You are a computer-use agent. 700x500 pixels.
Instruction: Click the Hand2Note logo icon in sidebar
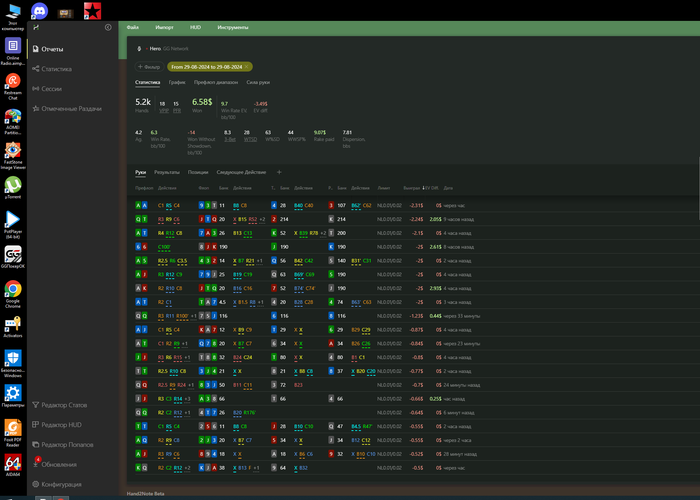[36, 27]
